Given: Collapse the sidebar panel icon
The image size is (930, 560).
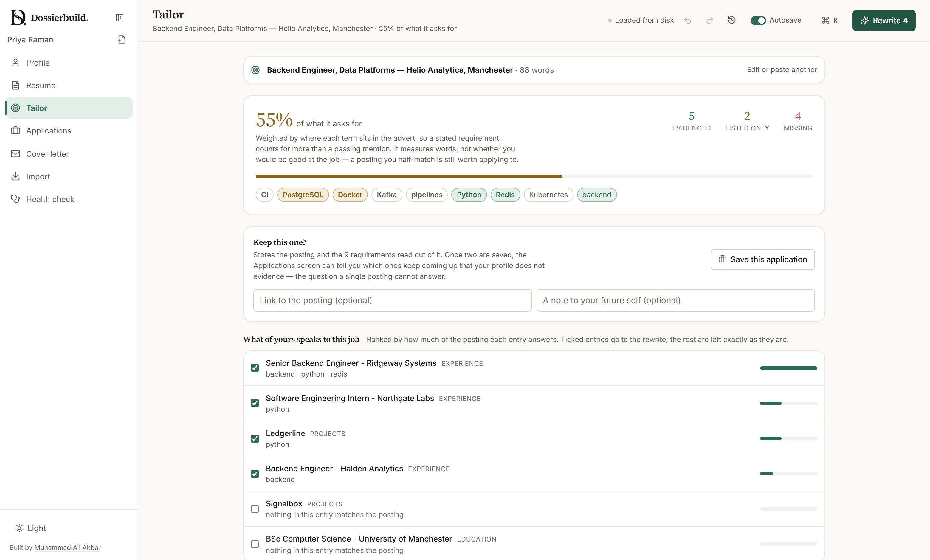Looking at the screenshot, I should click(x=119, y=18).
